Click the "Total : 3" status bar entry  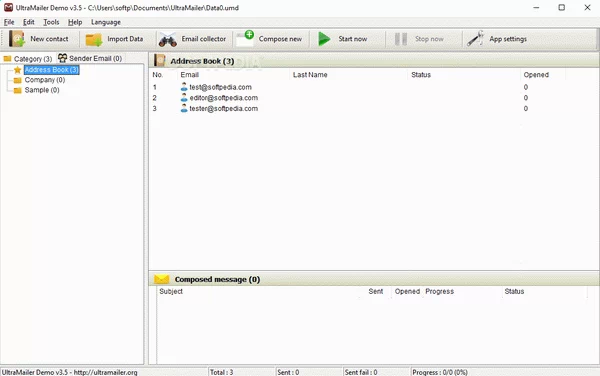[x=221, y=372]
